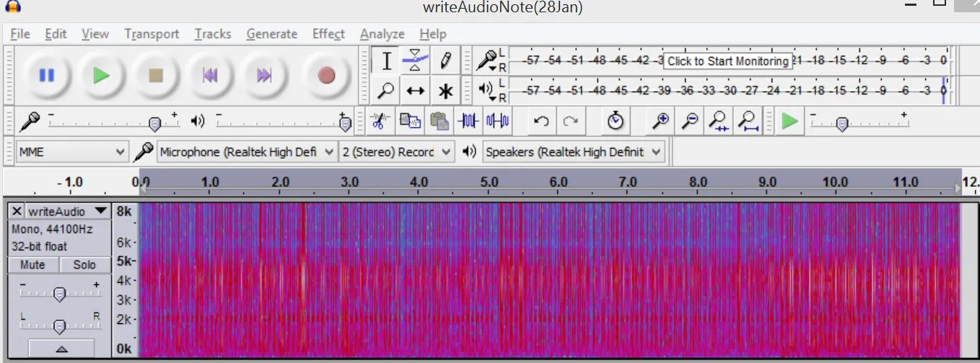Click the timeline ruler at 5.0 seconds
980x363 pixels.
(489, 183)
